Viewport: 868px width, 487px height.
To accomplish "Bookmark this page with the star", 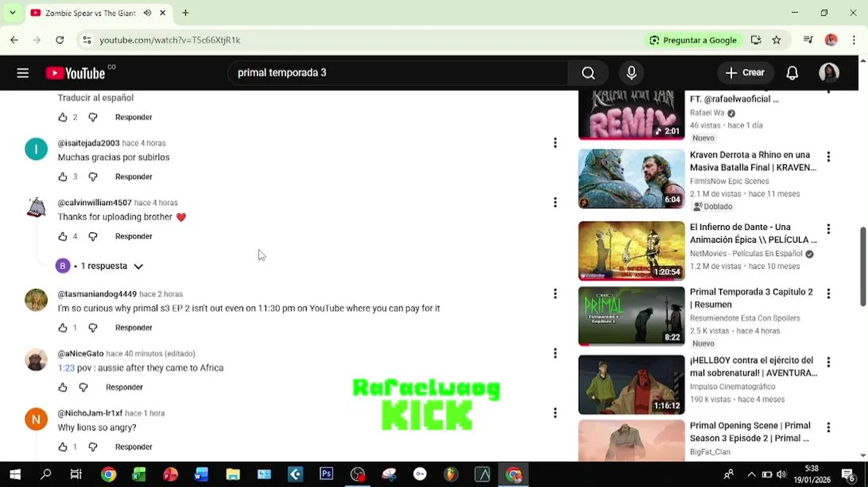I will (x=776, y=40).
